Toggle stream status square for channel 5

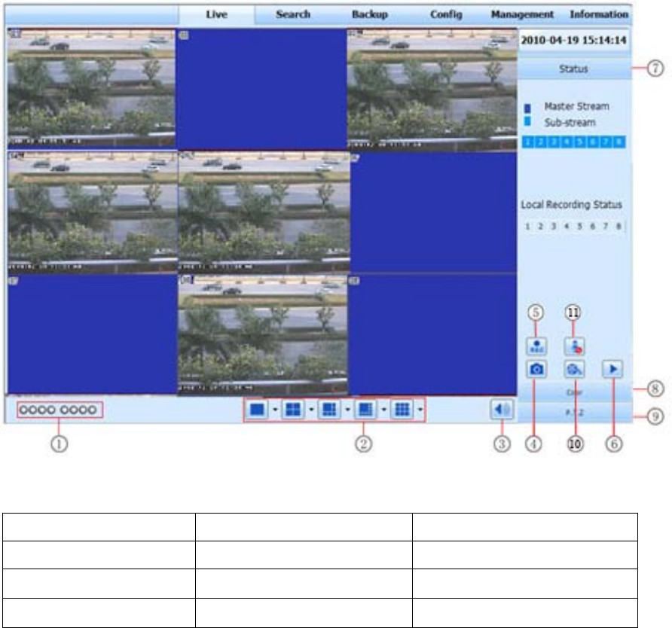pyautogui.click(x=580, y=142)
